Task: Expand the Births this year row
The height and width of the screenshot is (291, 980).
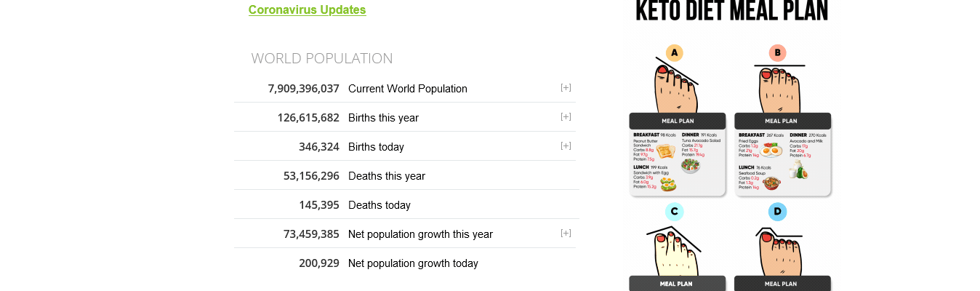Action: point(566,116)
